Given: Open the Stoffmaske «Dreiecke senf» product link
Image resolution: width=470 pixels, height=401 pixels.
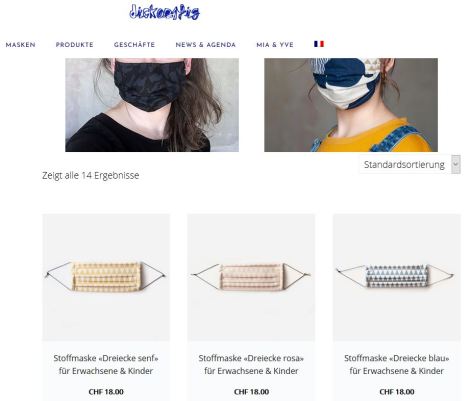Looking at the screenshot, I should pos(106,364).
